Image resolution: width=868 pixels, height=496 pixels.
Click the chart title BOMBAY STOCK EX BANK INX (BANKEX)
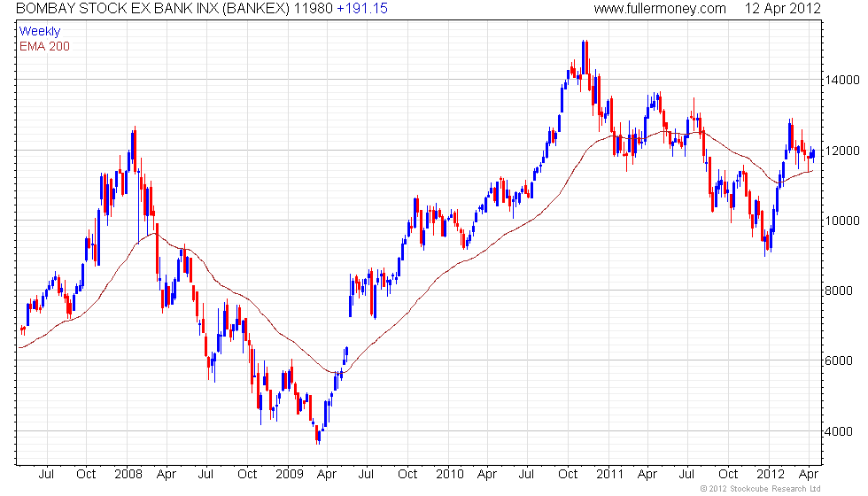click(152, 8)
